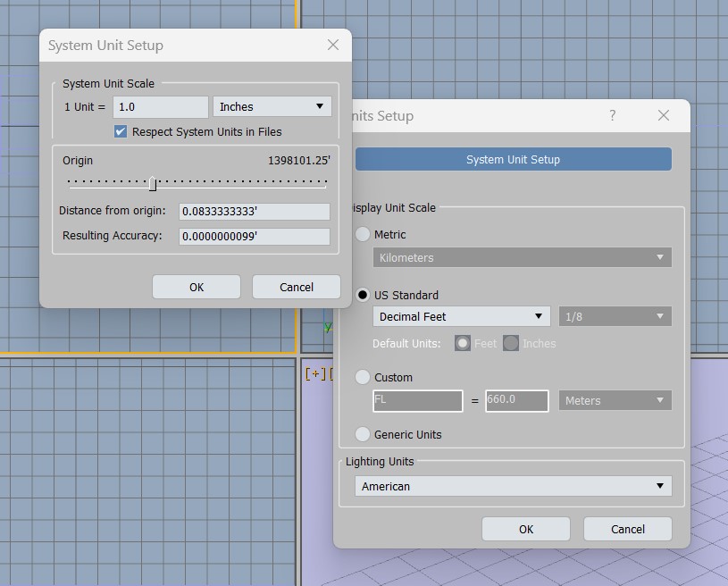Click the viewport [+] label menu
Viewport: 728px width, 586px height.
click(x=315, y=373)
